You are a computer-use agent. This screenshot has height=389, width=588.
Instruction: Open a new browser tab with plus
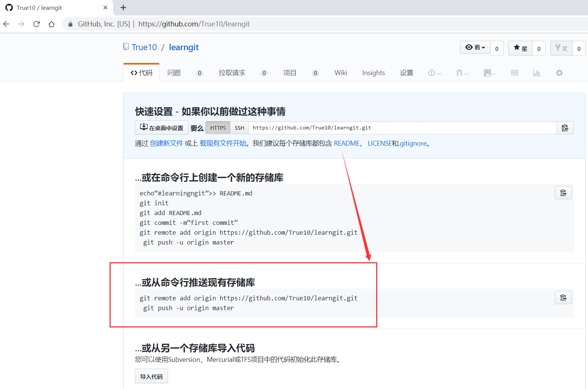(123, 8)
